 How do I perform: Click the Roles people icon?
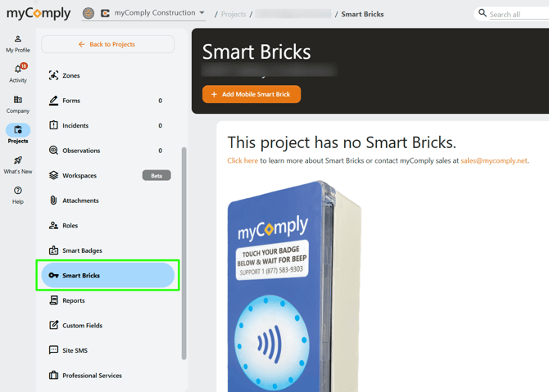point(53,225)
